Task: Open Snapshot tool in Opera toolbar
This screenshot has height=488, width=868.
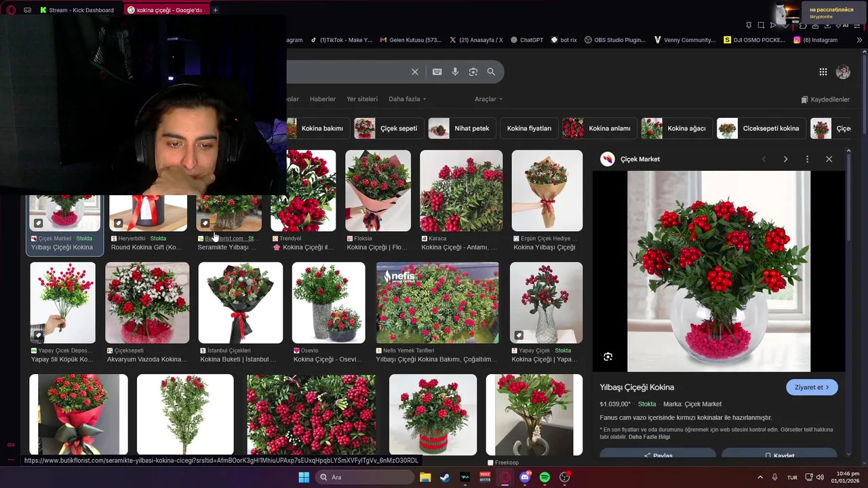Action: point(761,25)
